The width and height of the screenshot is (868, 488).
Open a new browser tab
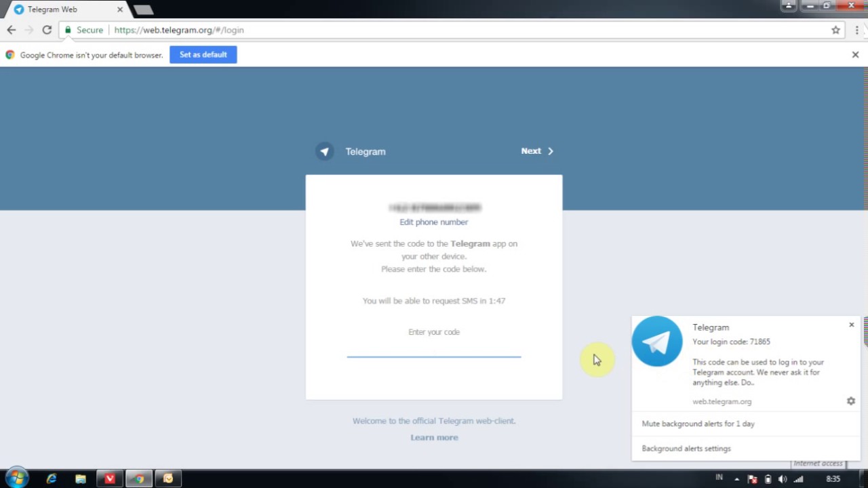click(143, 9)
